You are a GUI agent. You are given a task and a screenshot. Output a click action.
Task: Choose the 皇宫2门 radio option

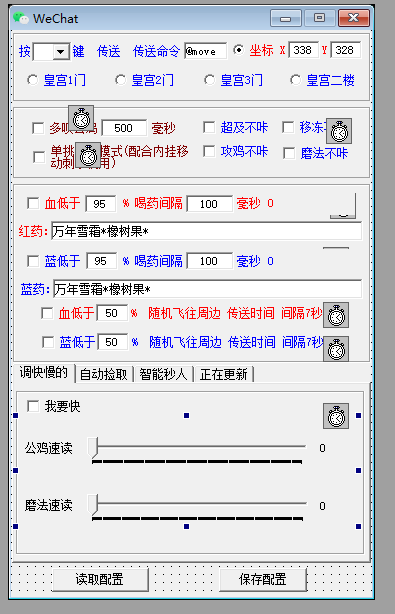[121, 80]
